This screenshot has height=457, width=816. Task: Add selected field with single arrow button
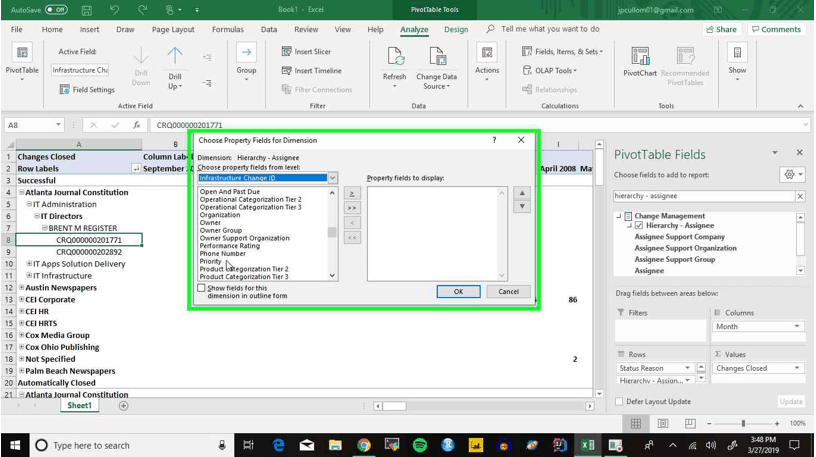352,194
